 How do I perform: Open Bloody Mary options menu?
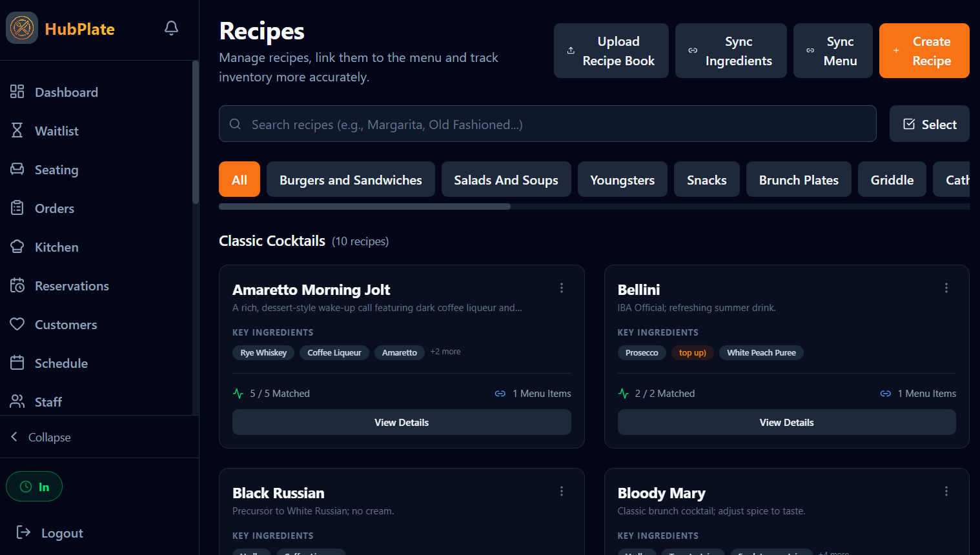pos(946,491)
